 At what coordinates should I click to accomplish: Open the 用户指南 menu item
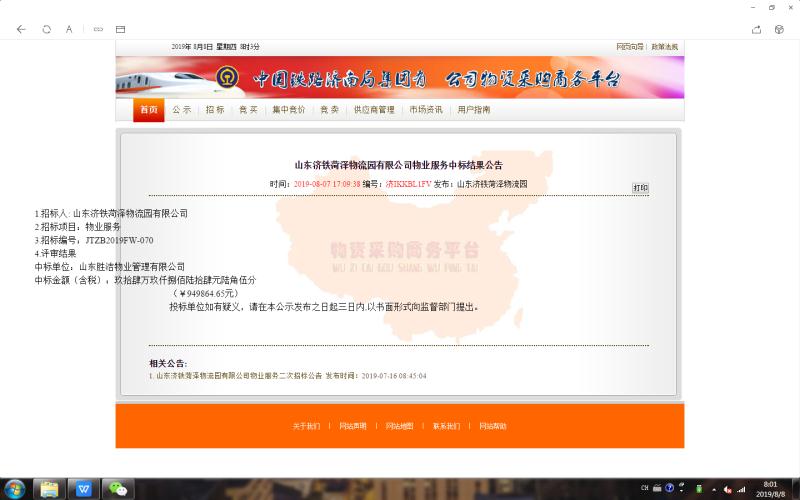(x=474, y=110)
